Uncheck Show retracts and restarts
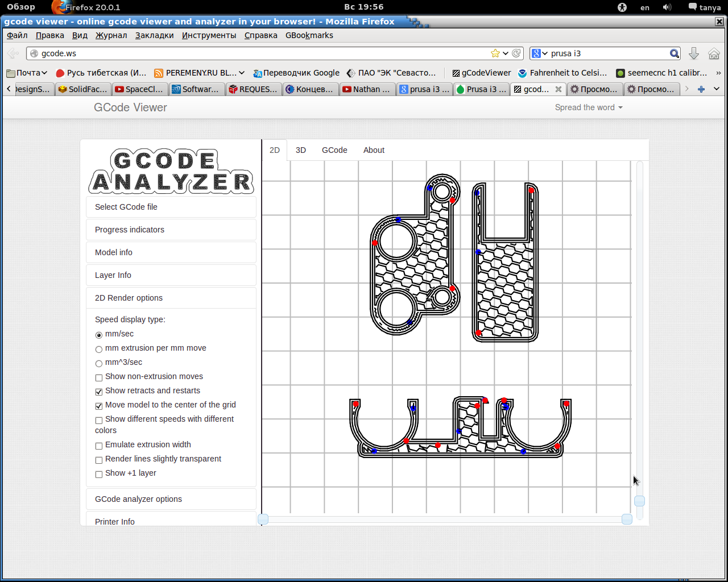This screenshot has width=728, height=582. (x=99, y=392)
